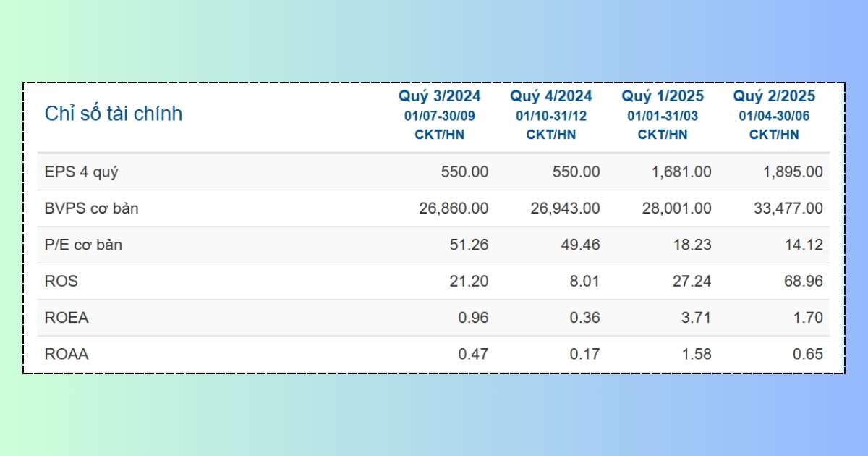Select the Quý 3/2024 column header

pyautogui.click(x=439, y=96)
